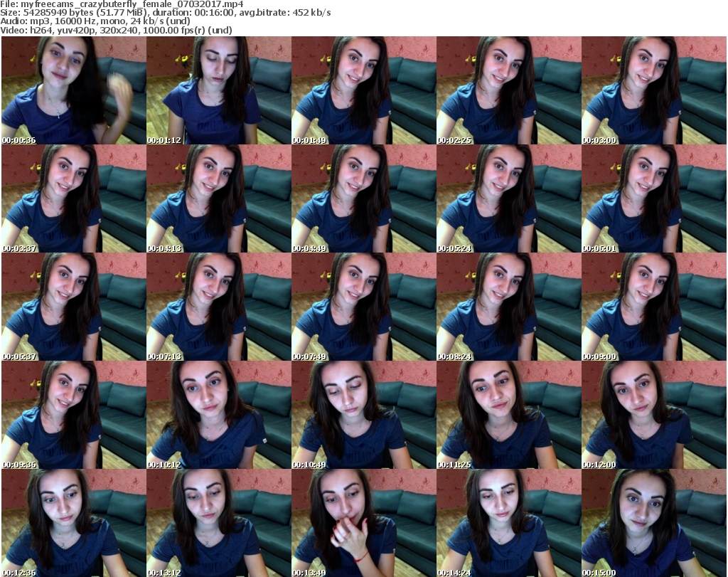This screenshot has width=728, height=577.
Task: Click the Size line showing 51.77 MiB
Action: click(x=165, y=13)
